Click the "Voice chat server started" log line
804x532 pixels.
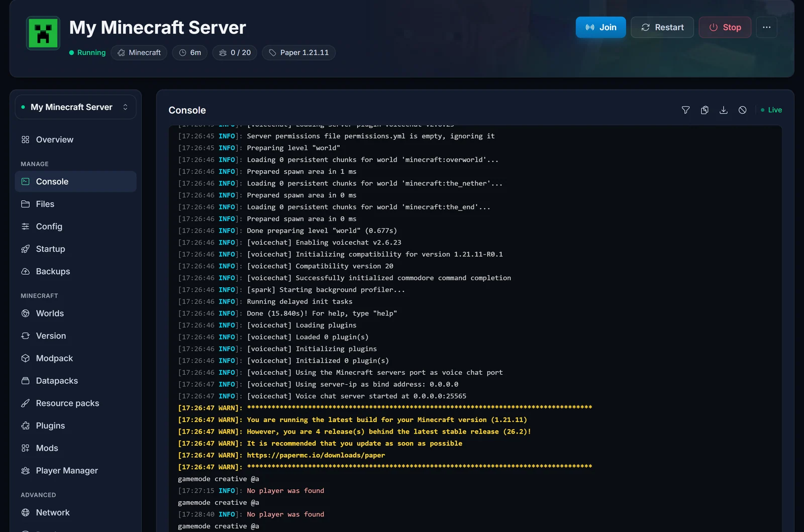(x=322, y=396)
